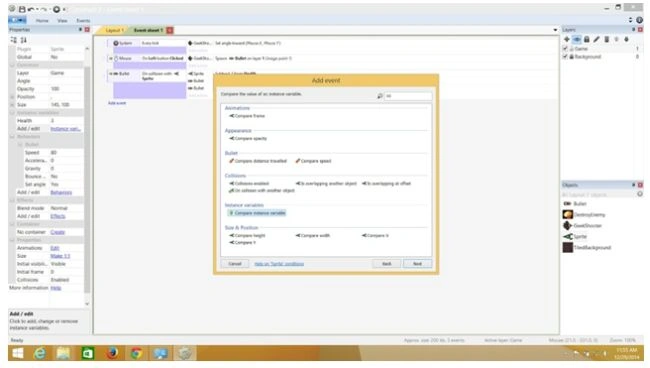
Task: Select the Compare frame condition
Action: [247, 116]
